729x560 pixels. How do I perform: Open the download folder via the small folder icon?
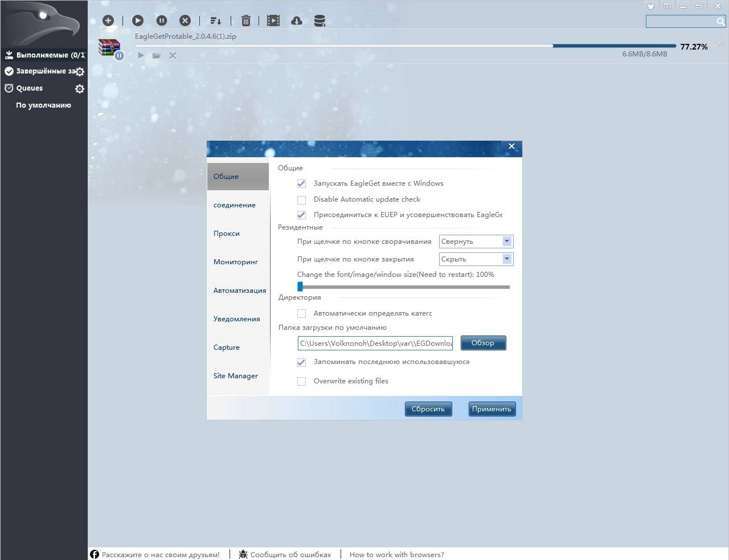click(x=157, y=55)
